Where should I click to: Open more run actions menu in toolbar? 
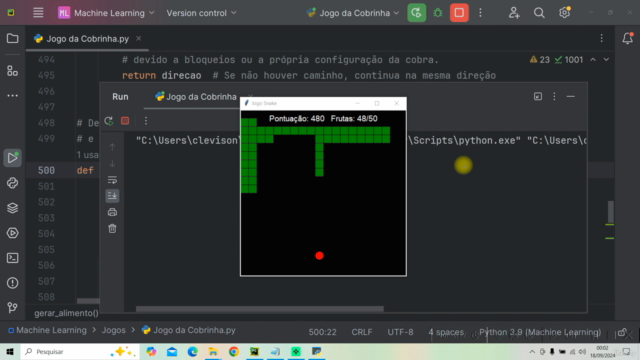480,13
